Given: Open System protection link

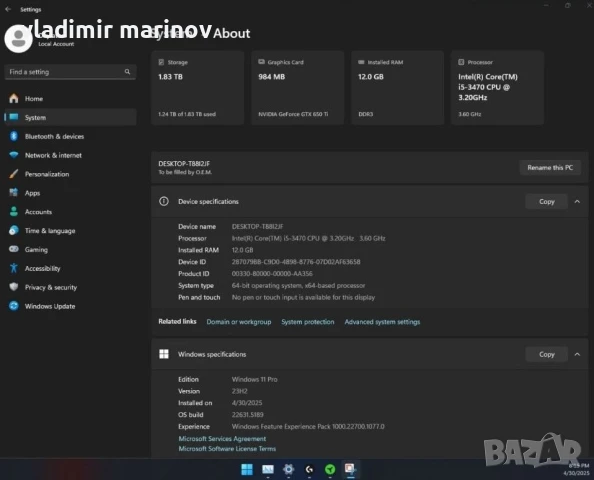Looking at the screenshot, I should 308,322.
